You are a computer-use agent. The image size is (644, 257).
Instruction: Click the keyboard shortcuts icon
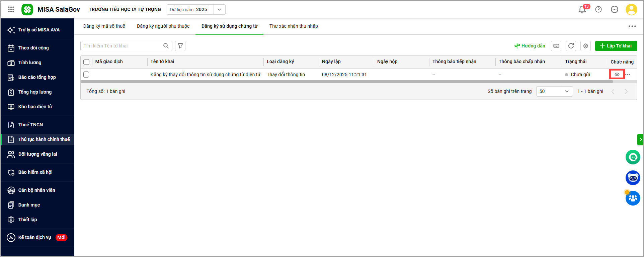tap(556, 46)
